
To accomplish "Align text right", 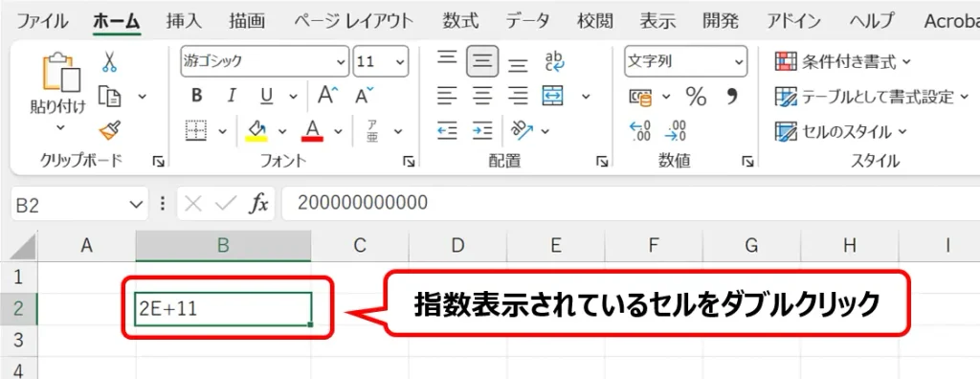I will pyautogui.click(x=518, y=96).
